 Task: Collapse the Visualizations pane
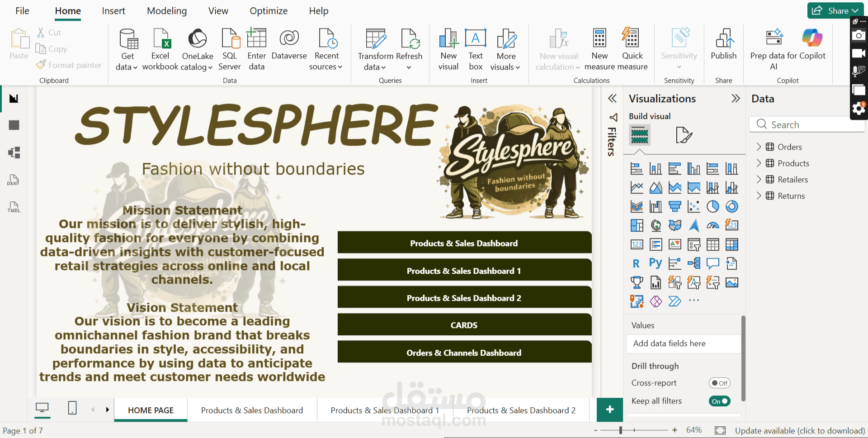(x=736, y=99)
